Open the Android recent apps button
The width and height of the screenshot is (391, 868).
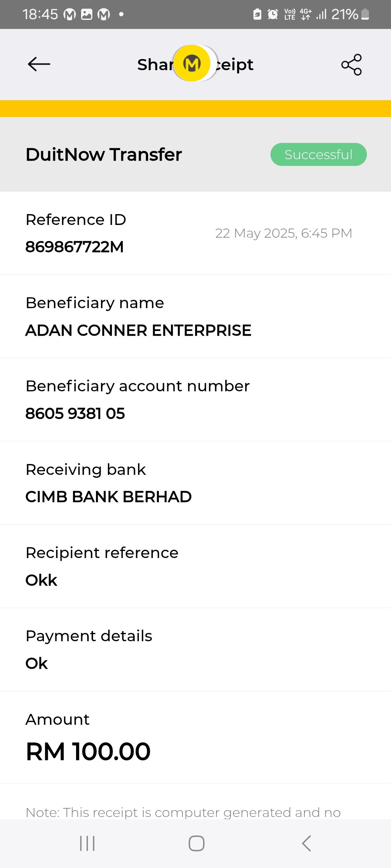point(87,843)
